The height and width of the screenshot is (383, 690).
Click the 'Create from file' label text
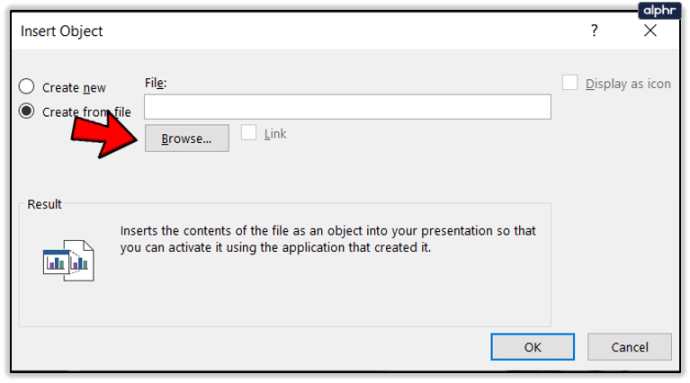pyautogui.click(x=86, y=112)
